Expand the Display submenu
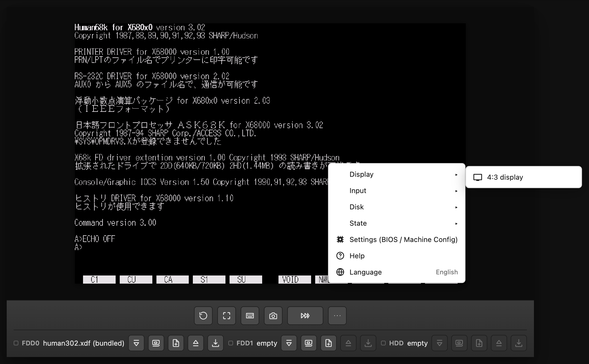Screen dimensions: 589x364 click(x=397, y=174)
